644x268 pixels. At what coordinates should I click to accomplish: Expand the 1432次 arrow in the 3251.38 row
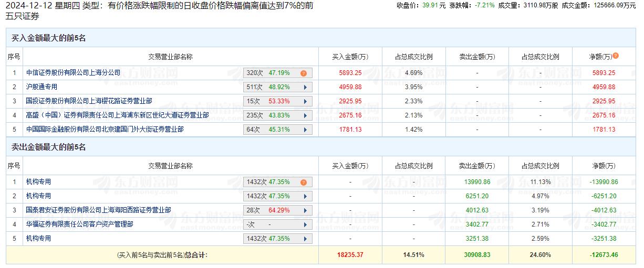(304, 239)
